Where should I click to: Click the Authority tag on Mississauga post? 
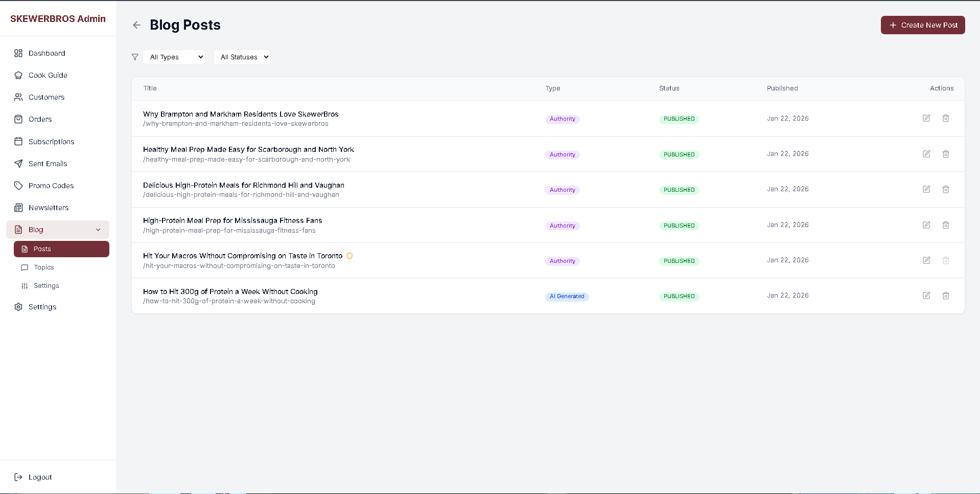coord(562,226)
